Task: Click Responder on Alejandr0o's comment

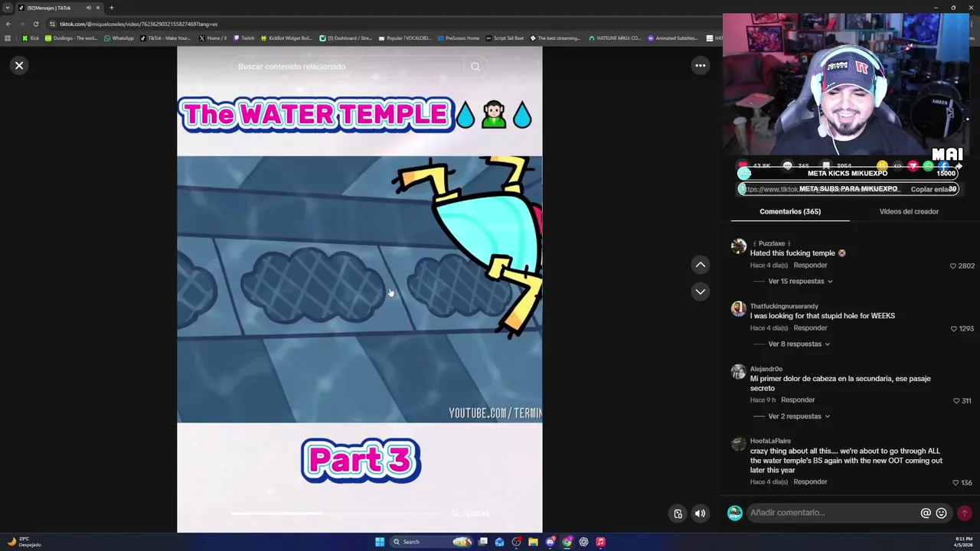Action: click(x=798, y=400)
